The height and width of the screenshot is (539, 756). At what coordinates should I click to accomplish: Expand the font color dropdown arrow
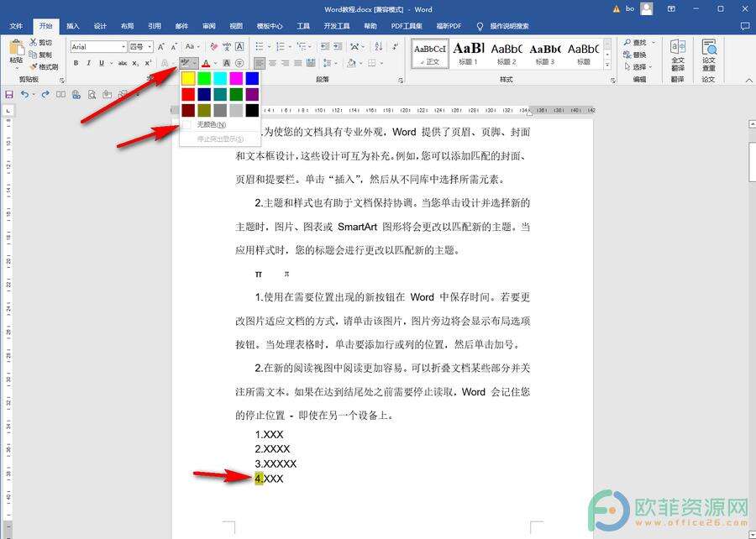(216, 63)
